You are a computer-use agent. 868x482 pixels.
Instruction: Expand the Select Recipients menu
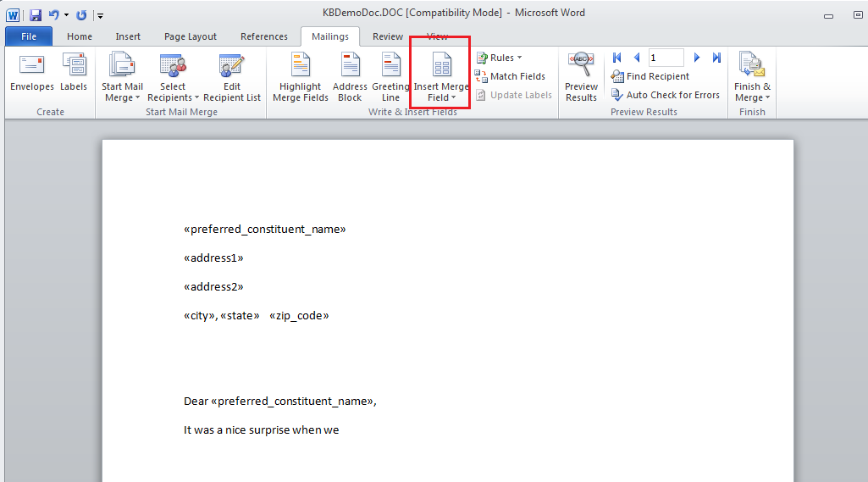(173, 91)
